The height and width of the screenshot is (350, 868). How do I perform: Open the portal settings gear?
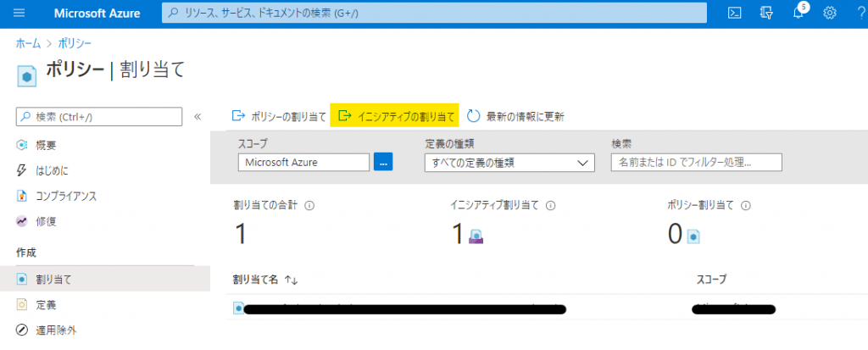click(829, 14)
